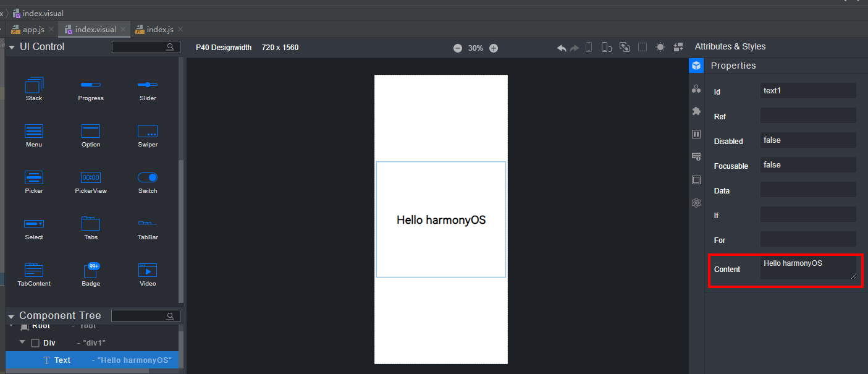868x374 pixels.
Task: Edit the Id field containing text1
Action: 808,91
